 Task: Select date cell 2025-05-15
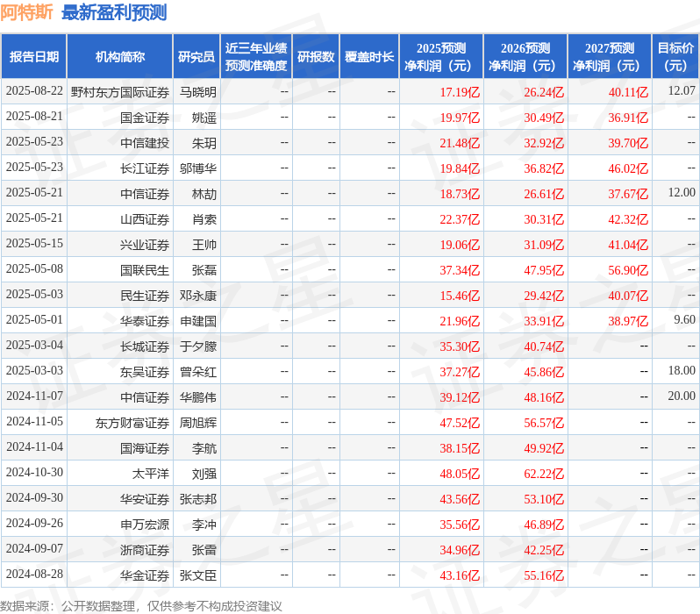pyautogui.click(x=34, y=244)
